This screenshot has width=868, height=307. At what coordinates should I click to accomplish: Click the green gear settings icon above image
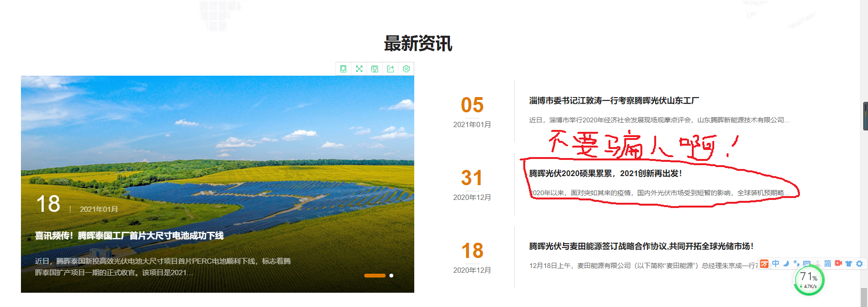coord(406,69)
